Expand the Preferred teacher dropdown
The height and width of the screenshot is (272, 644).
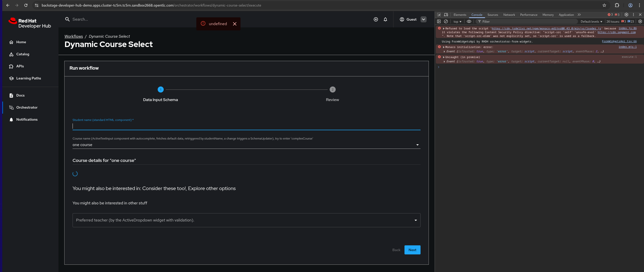click(416, 220)
